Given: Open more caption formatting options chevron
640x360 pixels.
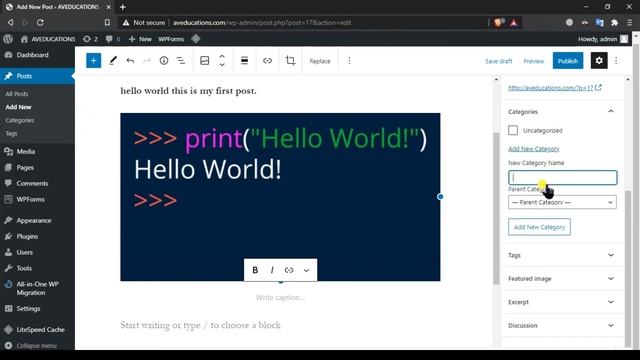Looking at the screenshot, I should [306, 270].
